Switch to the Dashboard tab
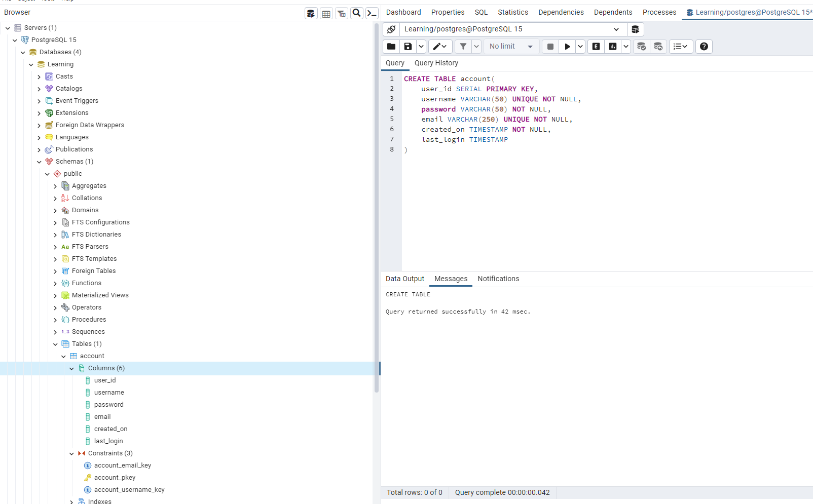 pos(403,12)
